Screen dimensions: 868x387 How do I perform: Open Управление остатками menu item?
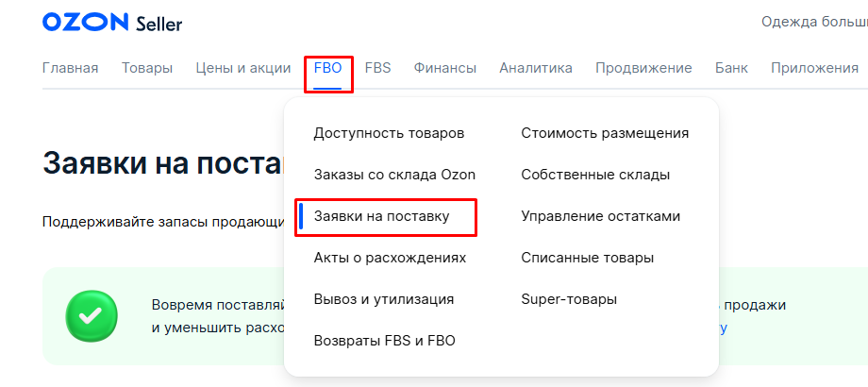point(600,216)
